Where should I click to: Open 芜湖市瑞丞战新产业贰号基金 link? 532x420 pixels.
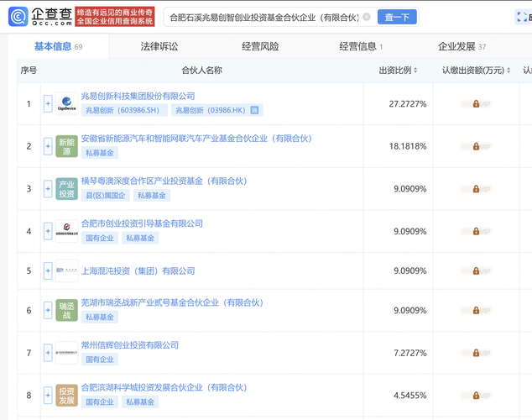172,302
